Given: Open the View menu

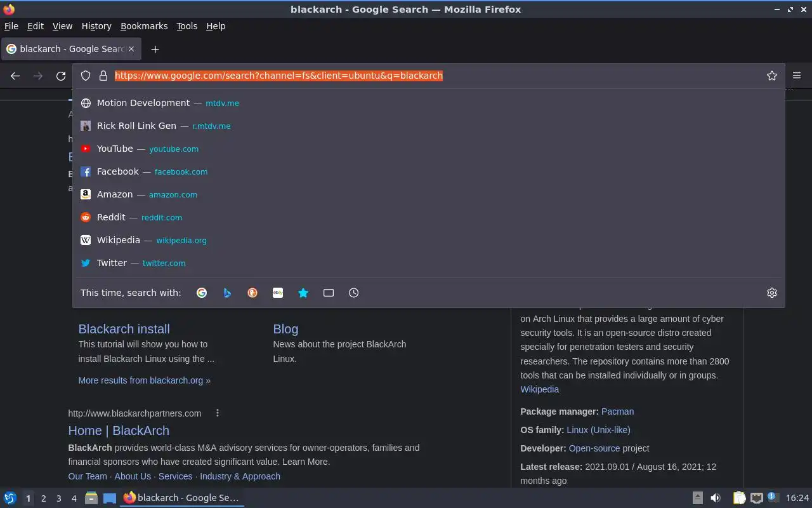Looking at the screenshot, I should pos(62,26).
